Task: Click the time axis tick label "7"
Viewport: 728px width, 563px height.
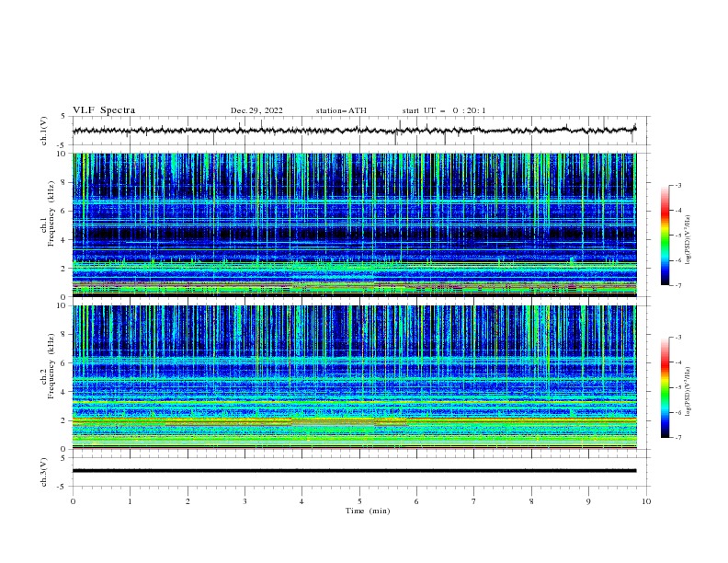Action: 474,501
